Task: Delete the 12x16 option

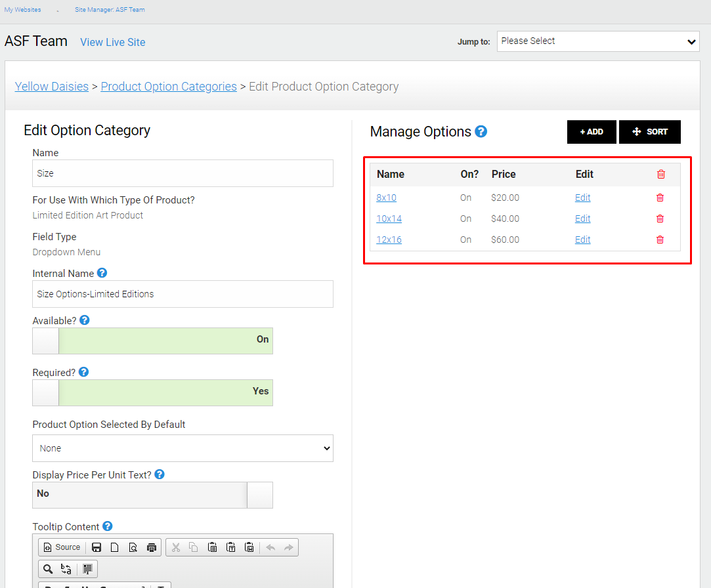Action: click(x=660, y=240)
